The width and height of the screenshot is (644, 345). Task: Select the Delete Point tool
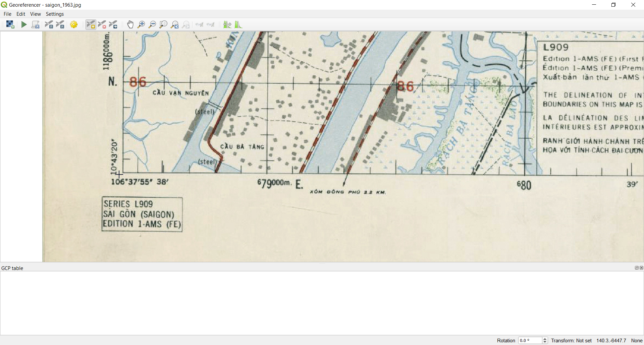(102, 24)
